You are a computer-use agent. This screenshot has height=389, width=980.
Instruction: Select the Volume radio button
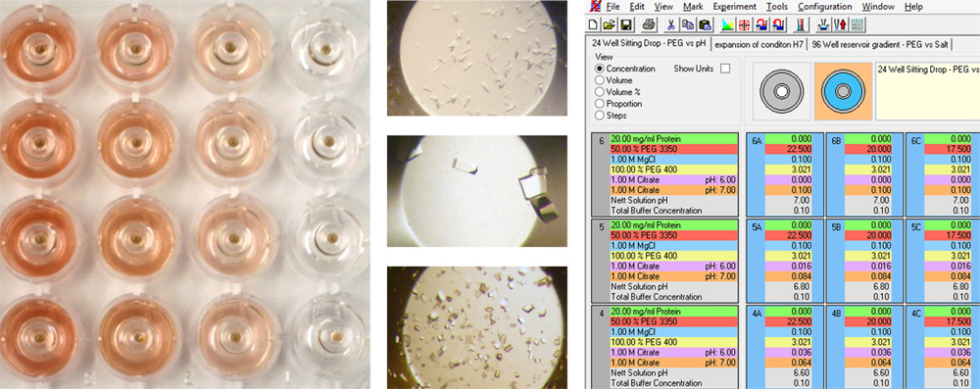600,80
